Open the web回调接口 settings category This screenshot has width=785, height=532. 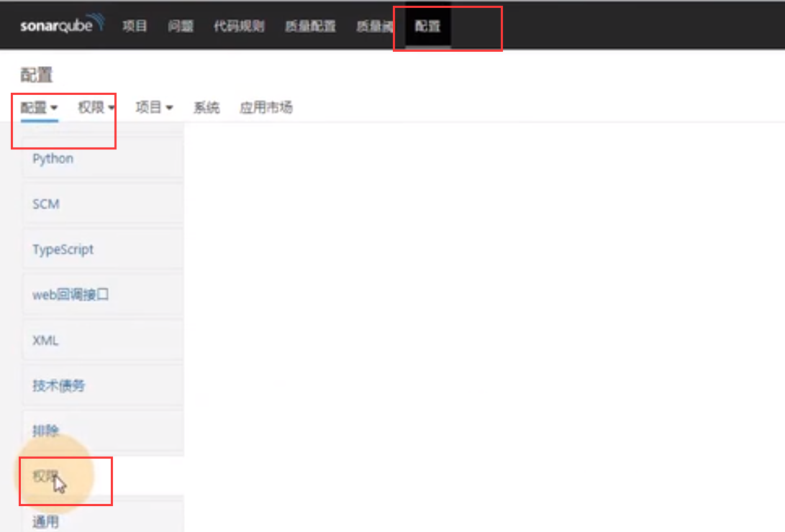click(71, 295)
